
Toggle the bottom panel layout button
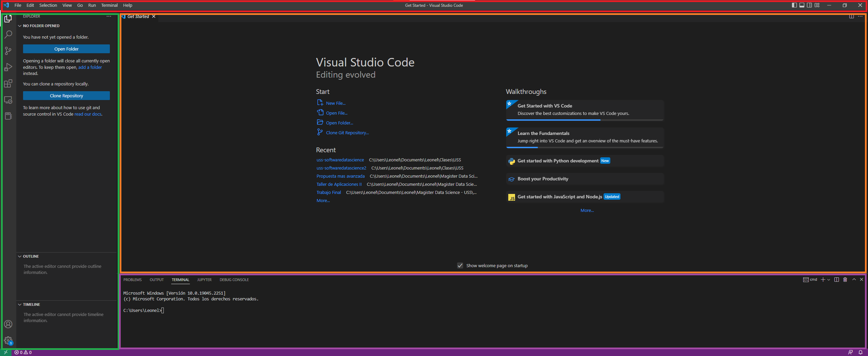pyautogui.click(x=802, y=5)
